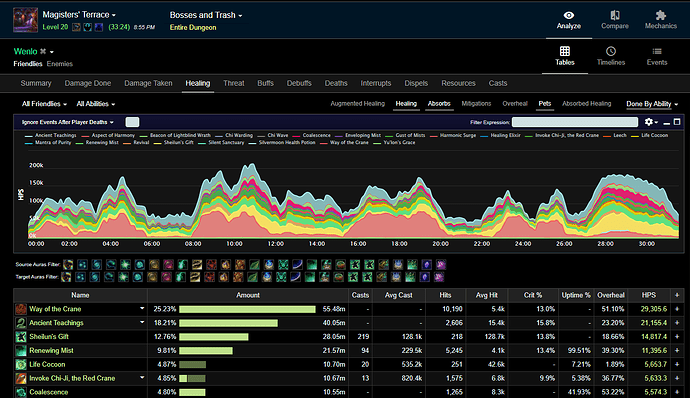690x398 pixels.
Task: Switch to the Buffs tab
Action: tap(265, 83)
